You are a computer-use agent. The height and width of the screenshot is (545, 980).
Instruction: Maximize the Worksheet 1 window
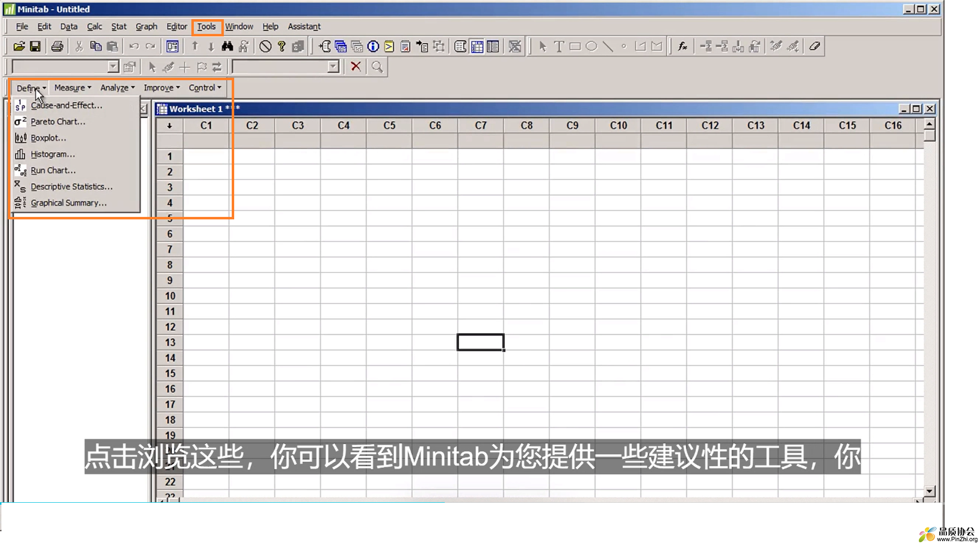tap(916, 109)
